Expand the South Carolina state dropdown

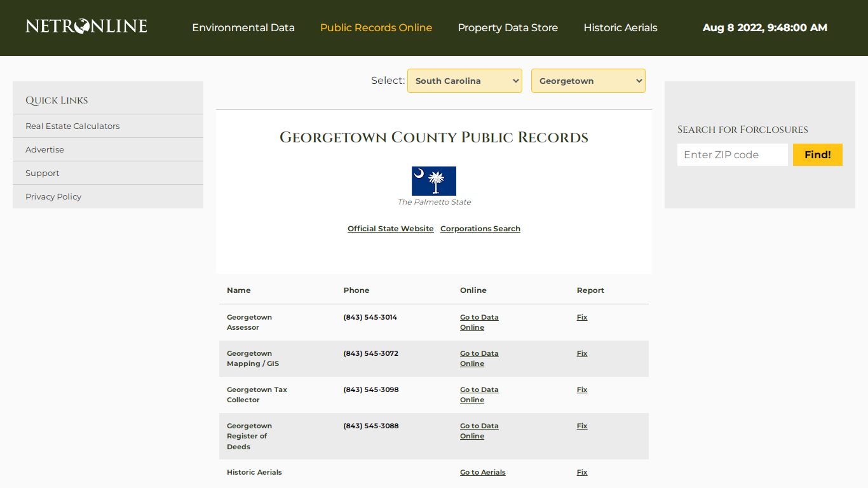tap(465, 81)
